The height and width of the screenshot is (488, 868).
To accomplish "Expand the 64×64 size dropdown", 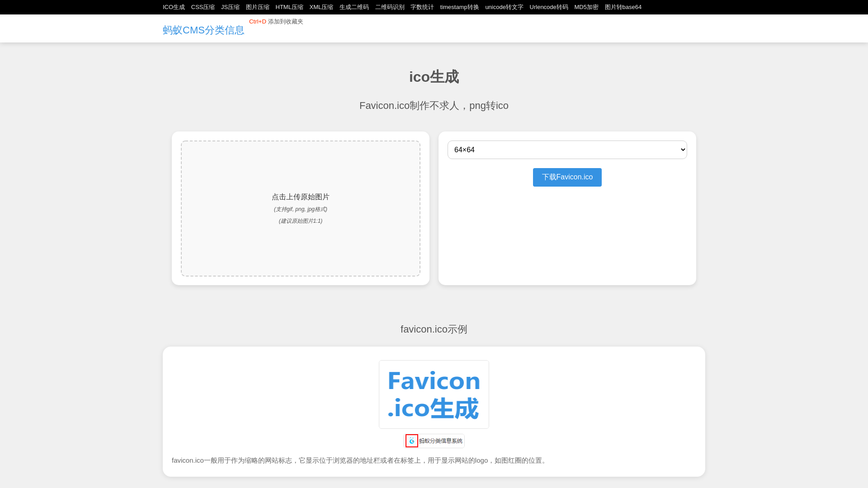I will [567, 150].
